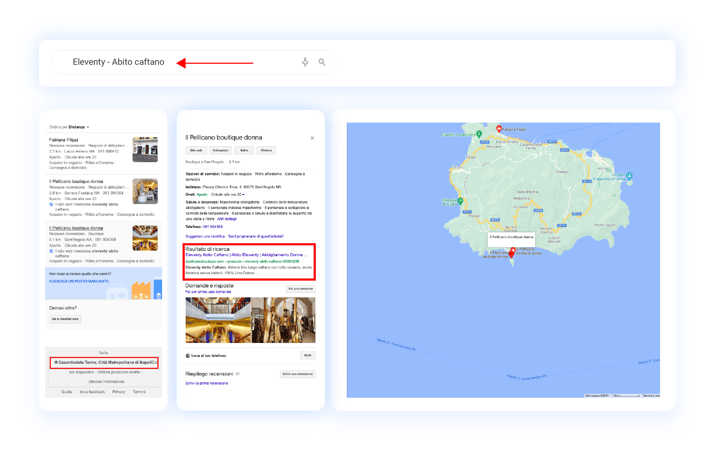The image size is (715, 458).
Task: Click the green Spiaggia di Citara map pin
Action: point(461,201)
